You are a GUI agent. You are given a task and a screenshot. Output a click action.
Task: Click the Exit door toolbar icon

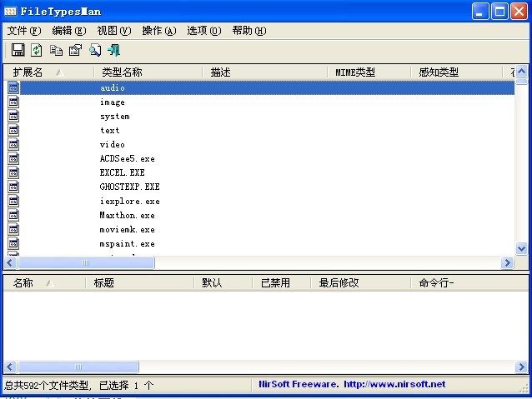click(114, 50)
